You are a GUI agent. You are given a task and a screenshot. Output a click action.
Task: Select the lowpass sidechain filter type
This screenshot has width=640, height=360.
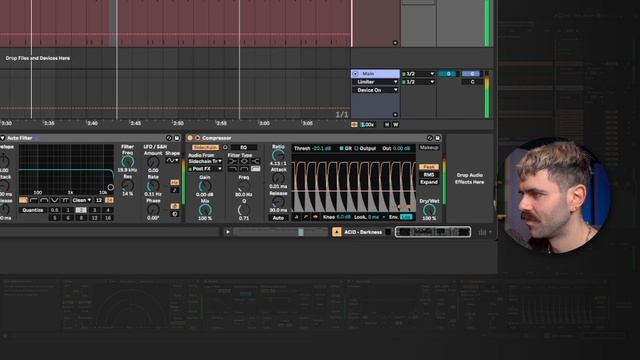233,169
